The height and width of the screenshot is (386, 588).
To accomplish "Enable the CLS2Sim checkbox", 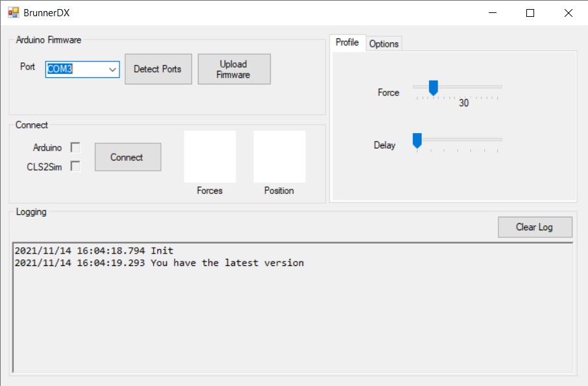I will tap(75, 166).
